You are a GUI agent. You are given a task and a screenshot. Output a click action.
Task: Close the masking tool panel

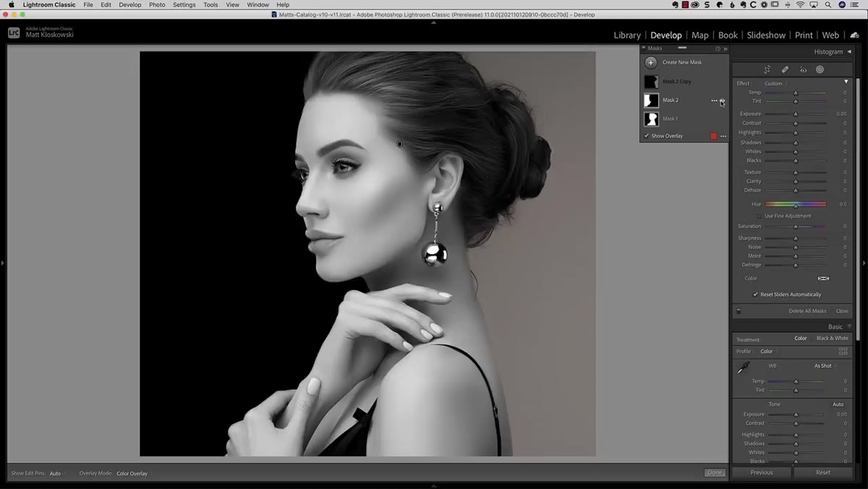pyautogui.click(x=842, y=311)
